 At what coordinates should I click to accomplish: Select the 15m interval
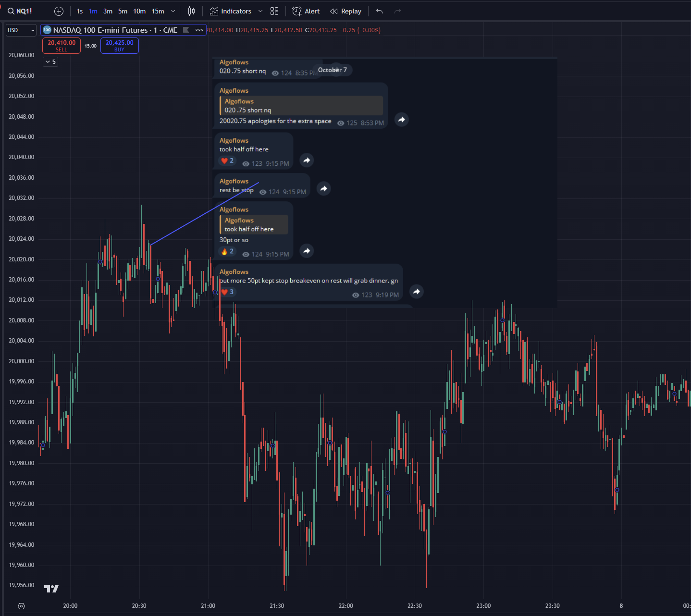click(158, 11)
